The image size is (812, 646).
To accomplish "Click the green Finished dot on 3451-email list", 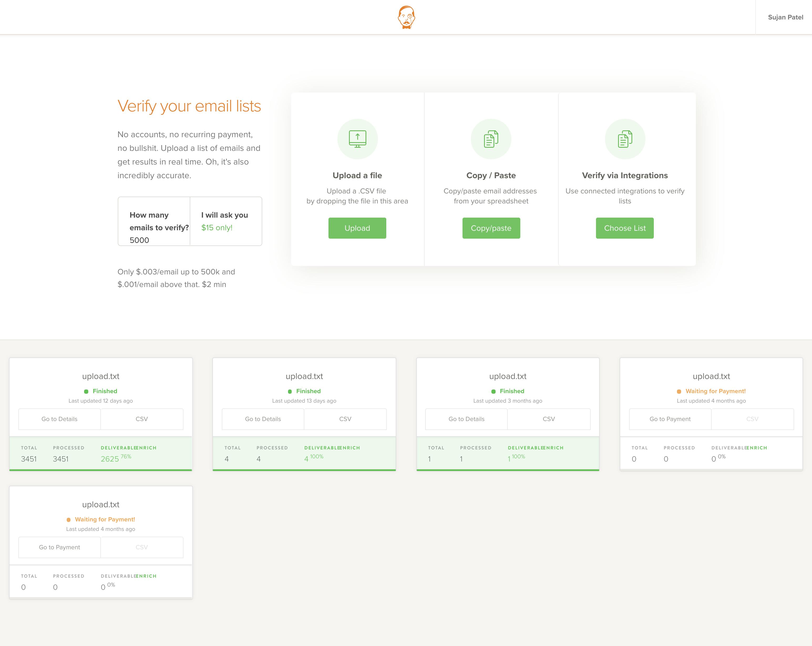I will coord(86,391).
